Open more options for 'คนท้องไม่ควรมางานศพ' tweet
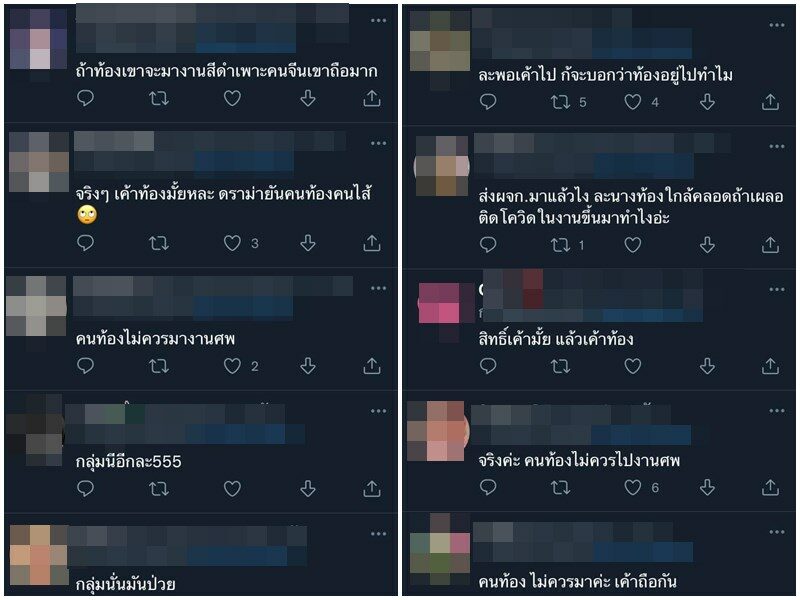Image resolution: width=800 pixels, height=600 pixels. (379, 288)
